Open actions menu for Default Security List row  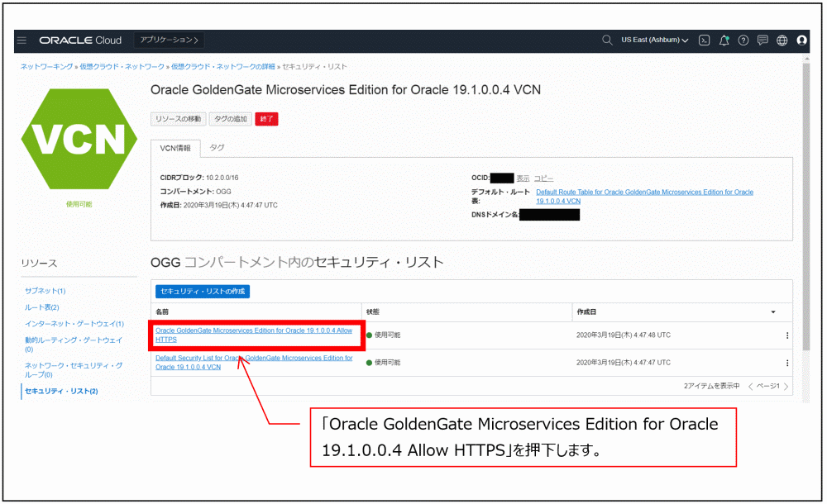click(787, 363)
